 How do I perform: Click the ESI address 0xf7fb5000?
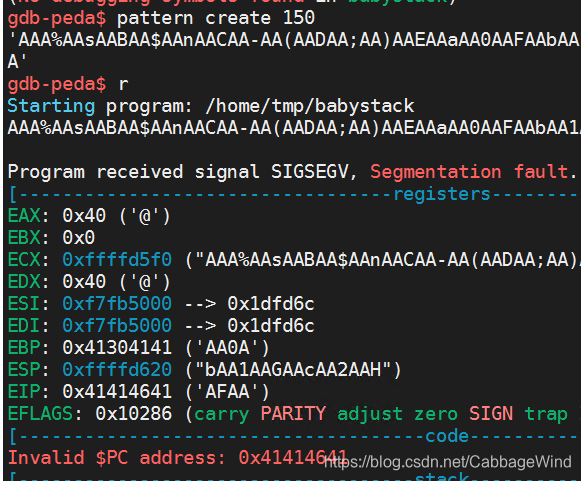click(117, 304)
